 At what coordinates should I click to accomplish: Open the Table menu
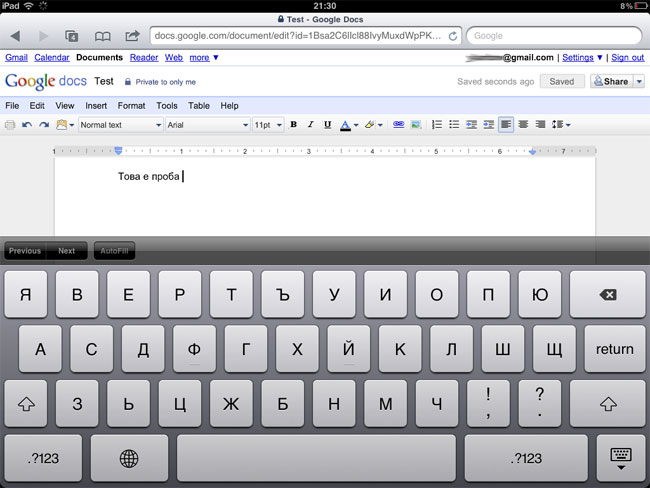[x=199, y=106]
